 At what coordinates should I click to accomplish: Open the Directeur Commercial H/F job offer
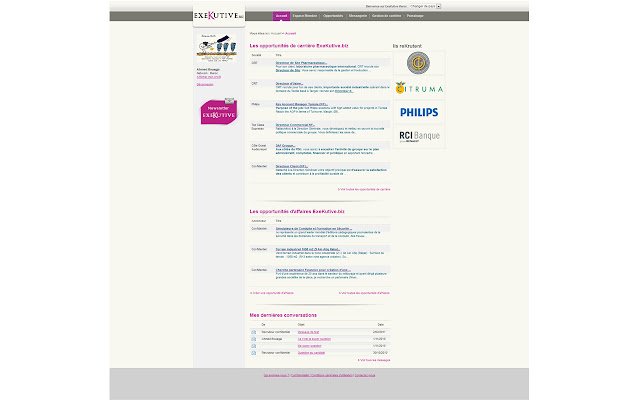(x=295, y=125)
